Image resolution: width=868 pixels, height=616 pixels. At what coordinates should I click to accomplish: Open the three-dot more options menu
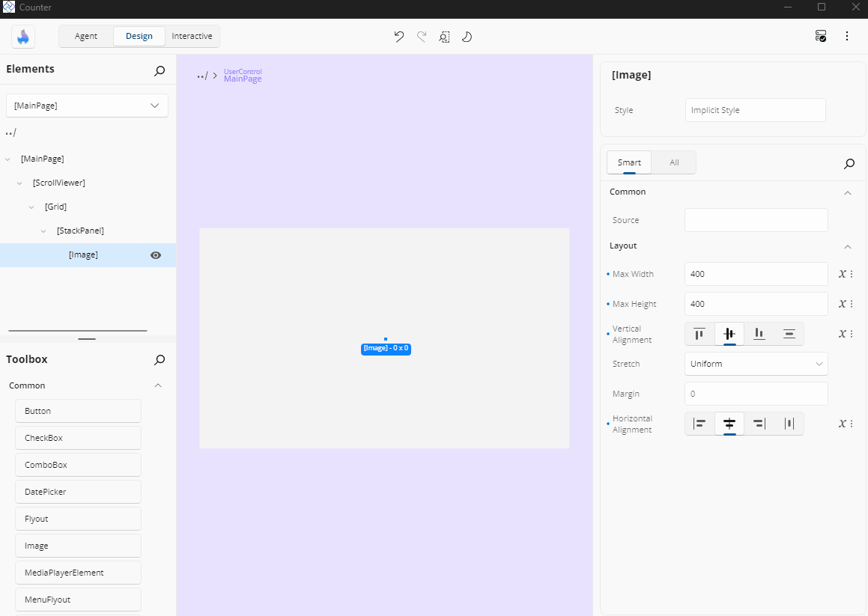(847, 36)
